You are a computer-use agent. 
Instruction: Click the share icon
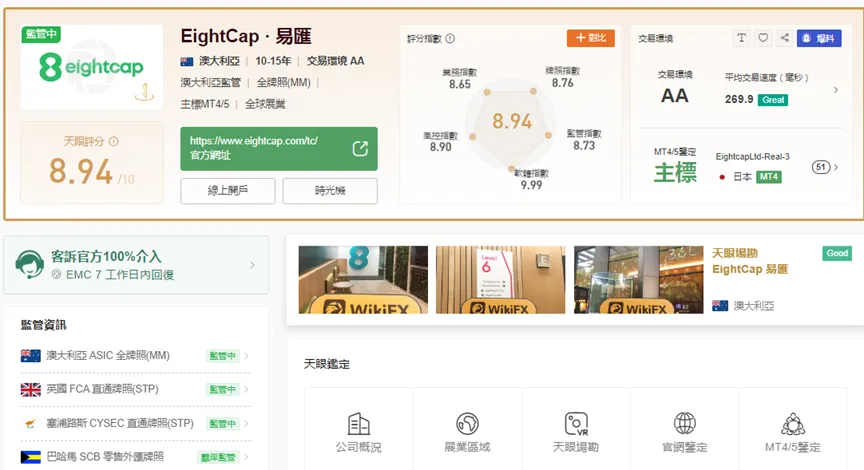click(785, 38)
